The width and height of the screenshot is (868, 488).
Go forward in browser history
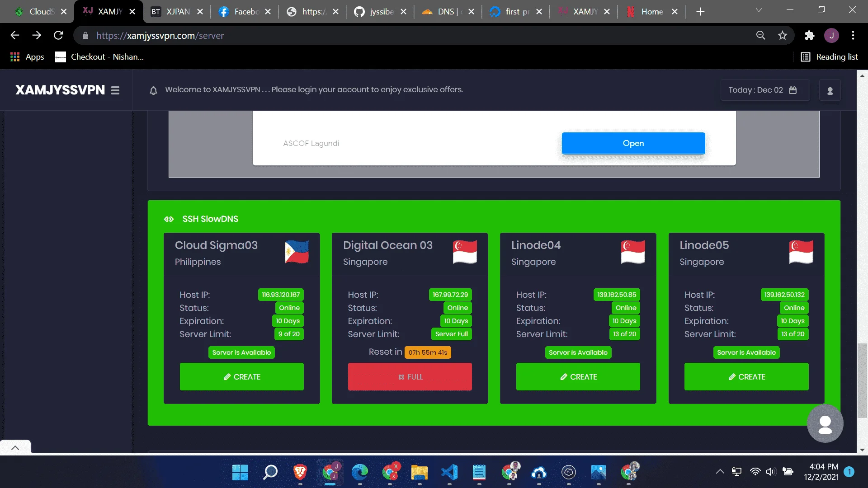tap(37, 35)
